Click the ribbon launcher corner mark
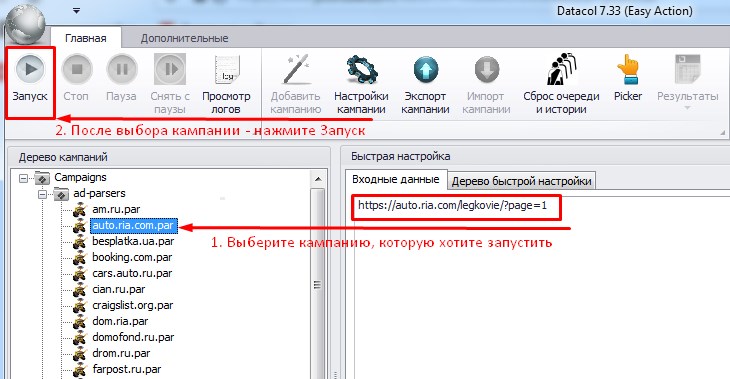This screenshot has height=379, width=730. pyautogui.click(x=722, y=133)
